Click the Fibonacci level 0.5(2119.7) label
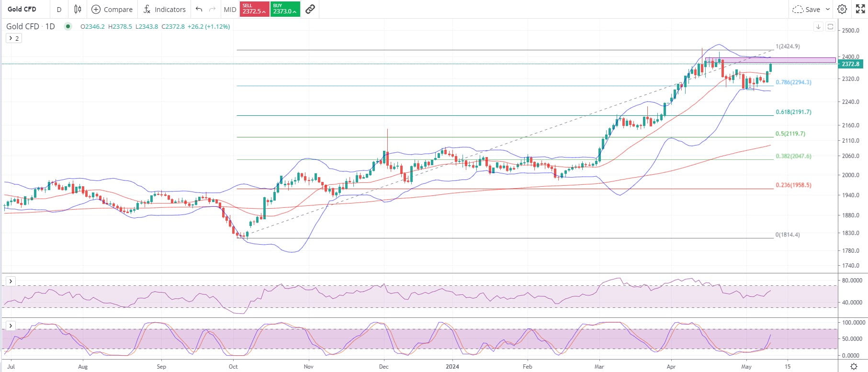 click(x=790, y=134)
